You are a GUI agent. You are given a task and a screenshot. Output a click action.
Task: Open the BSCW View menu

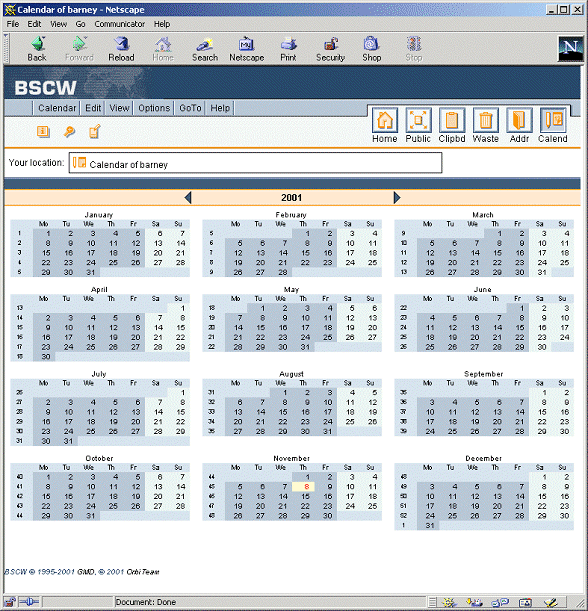(119, 108)
